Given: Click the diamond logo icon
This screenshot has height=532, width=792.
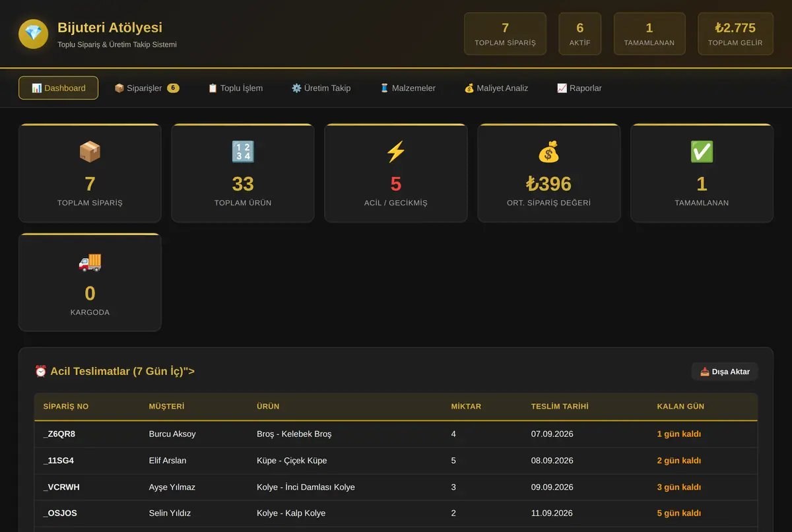Looking at the screenshot, I should [x=33, y=34].
